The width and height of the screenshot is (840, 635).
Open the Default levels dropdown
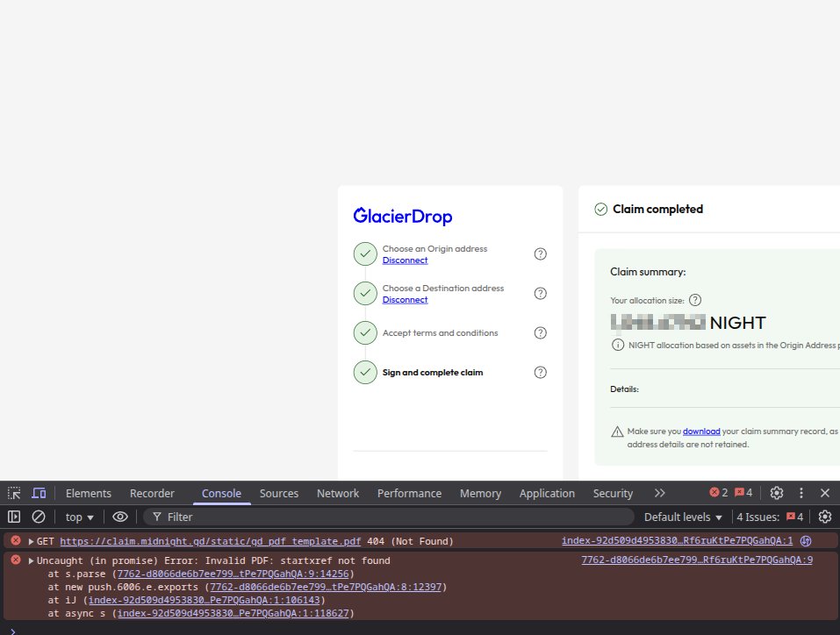pos(683,517)
